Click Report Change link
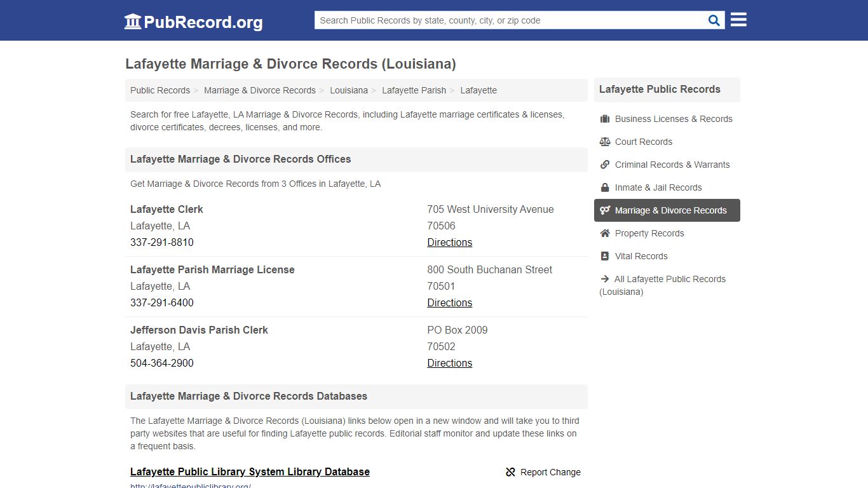The width and height of the screenshot is (868, 488). (x=543, y=472)
